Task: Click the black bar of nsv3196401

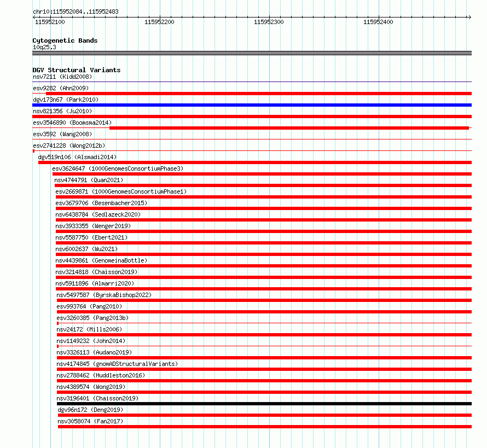Action: 264,404
